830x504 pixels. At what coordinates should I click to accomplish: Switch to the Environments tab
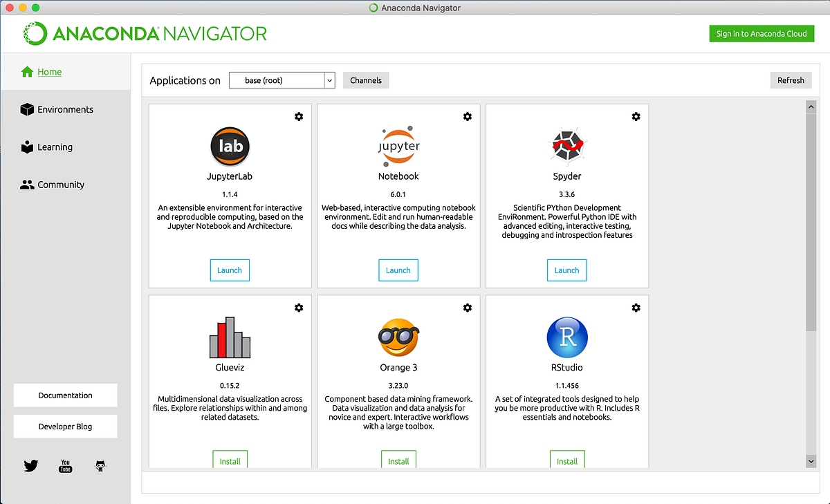pos(66,109)
